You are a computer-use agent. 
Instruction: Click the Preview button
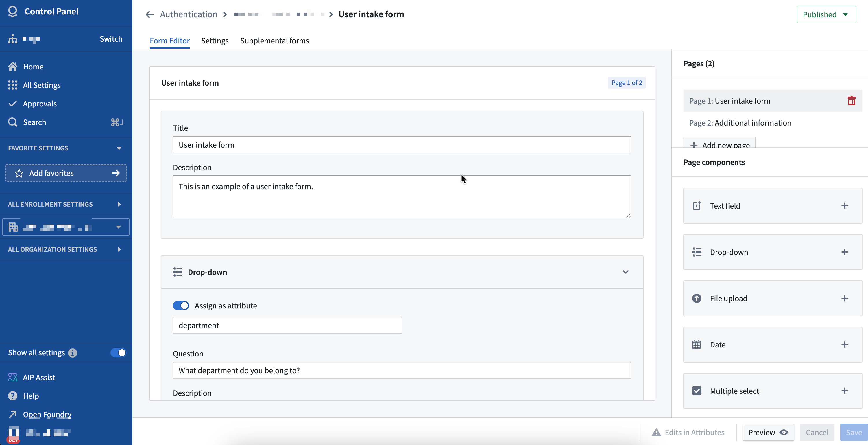point(768,432)
